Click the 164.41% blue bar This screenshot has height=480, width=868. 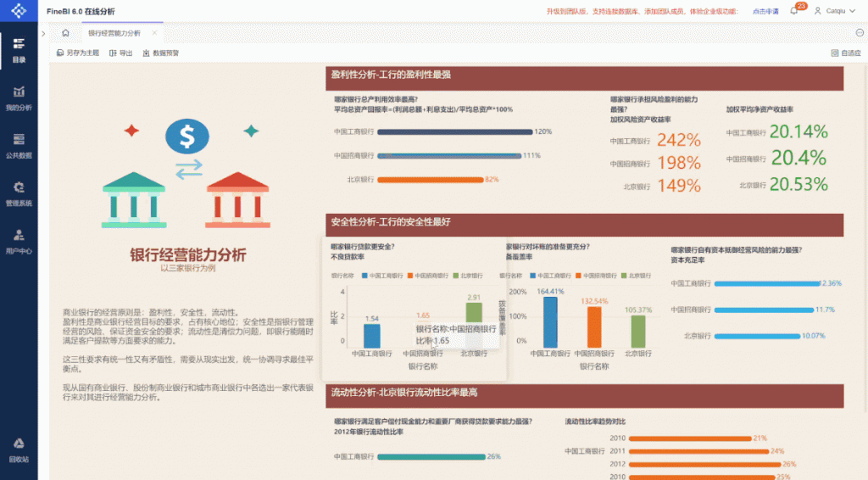(x=550, y=322)
